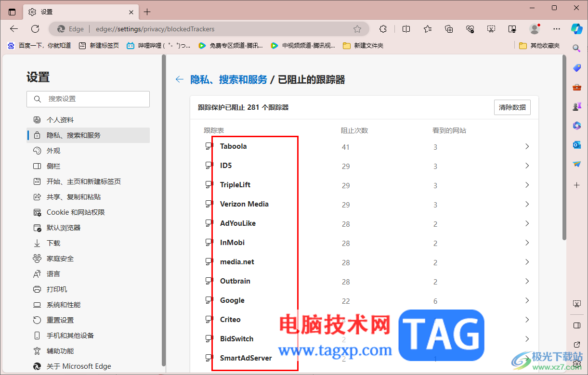Click the user profile avatar
This screenshot has height=375, width=588.
(x=535, y=29)
